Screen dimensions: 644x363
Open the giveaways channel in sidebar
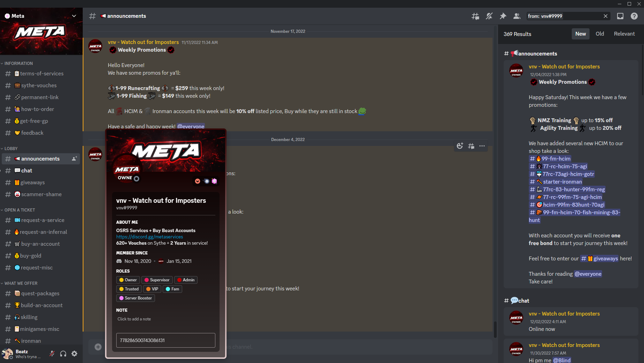41,183
